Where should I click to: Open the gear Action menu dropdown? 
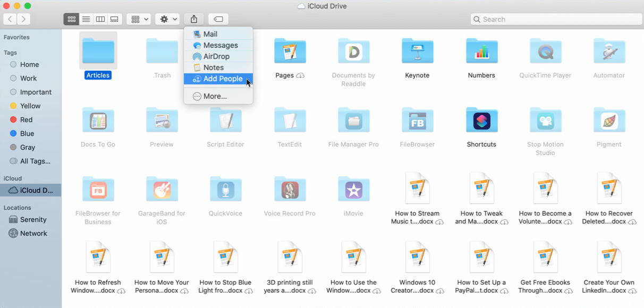167,19
